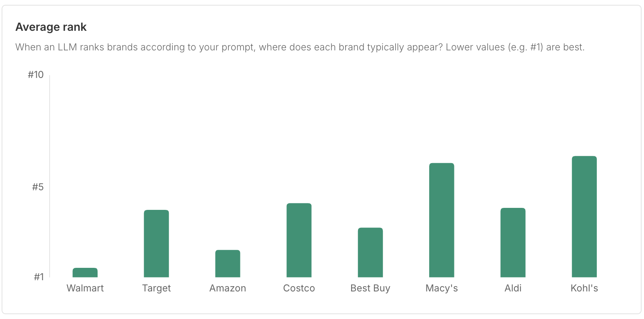Click the Walmart bar in chart
Viewport: 644px width, 319px height.
(85, 273)
